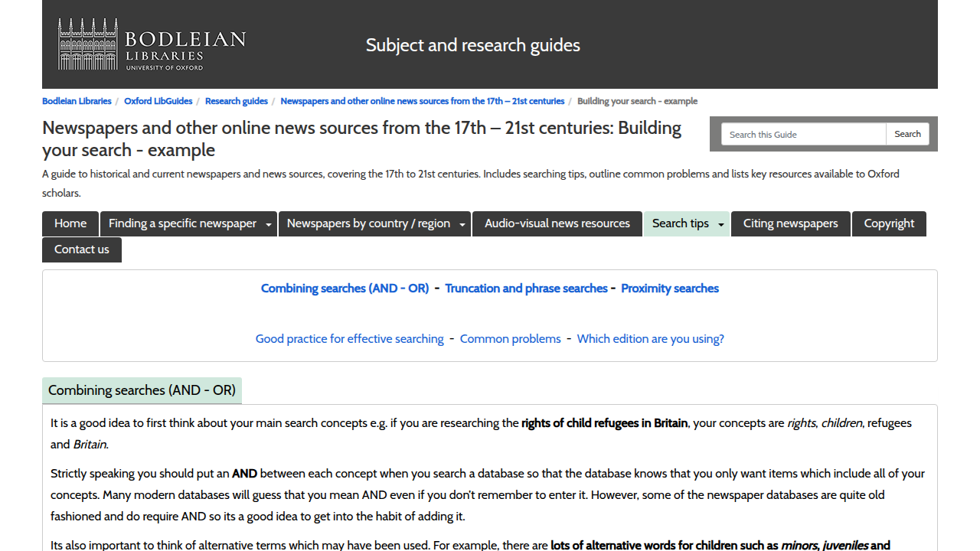Viewport: 980px width, 551px height.
Task: Open the Citing newspapers tab
Action: click(791, 223)
